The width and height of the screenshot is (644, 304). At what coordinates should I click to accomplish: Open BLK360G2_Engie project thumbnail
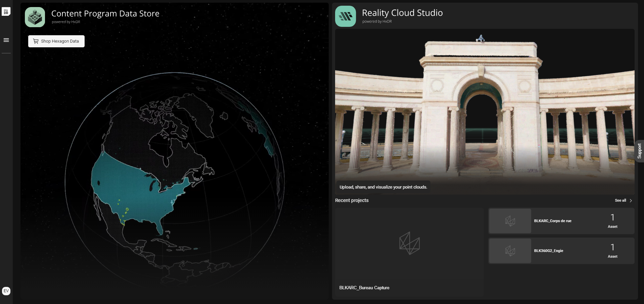pyautogui.click(x=510, y=251)
